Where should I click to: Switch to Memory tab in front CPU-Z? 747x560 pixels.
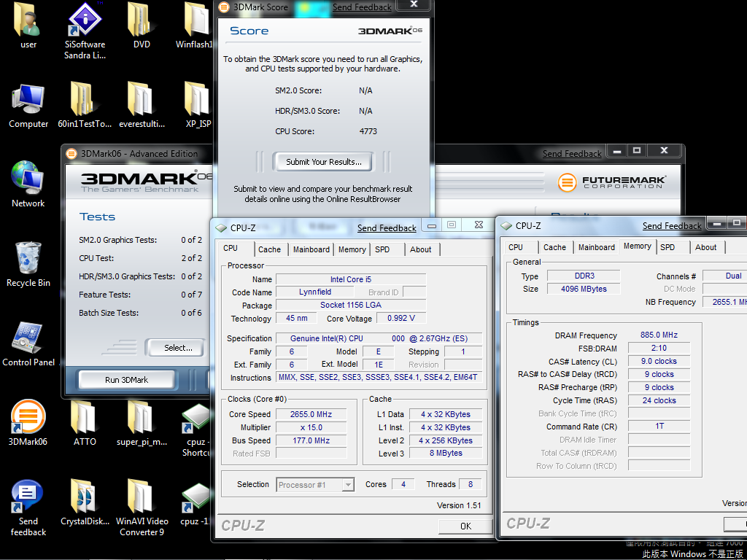point(352,249)
